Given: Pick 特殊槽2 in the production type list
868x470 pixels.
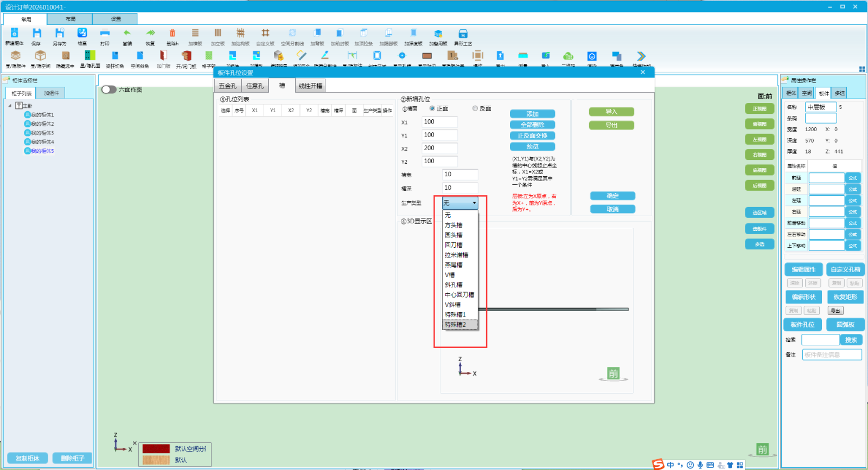Looking at the screenshot, I should tap(456, 325).
